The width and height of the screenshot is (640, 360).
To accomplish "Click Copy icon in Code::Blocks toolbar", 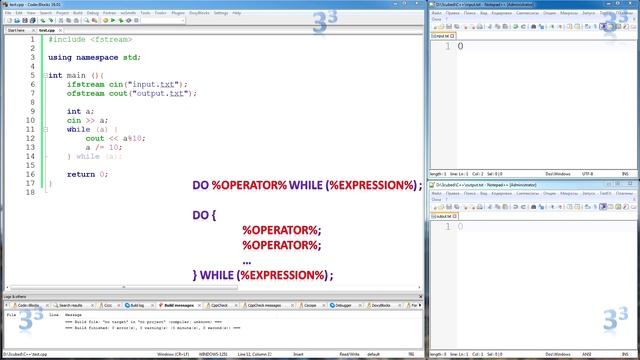I will pos(69,20).
